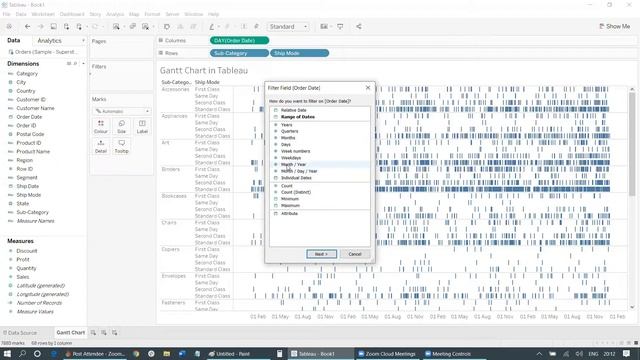Expand the Highlight icon dropdown arrow
Image resolution: width=640 pixels, height=360 pixels.
pos(219,27)
